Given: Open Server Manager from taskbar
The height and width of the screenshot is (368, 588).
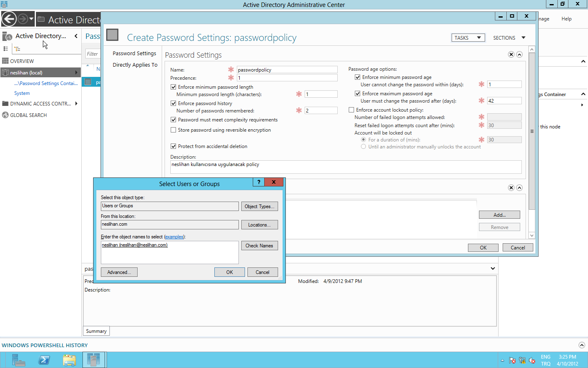Looking at the screenshot, I should click(x=18, y=360).
